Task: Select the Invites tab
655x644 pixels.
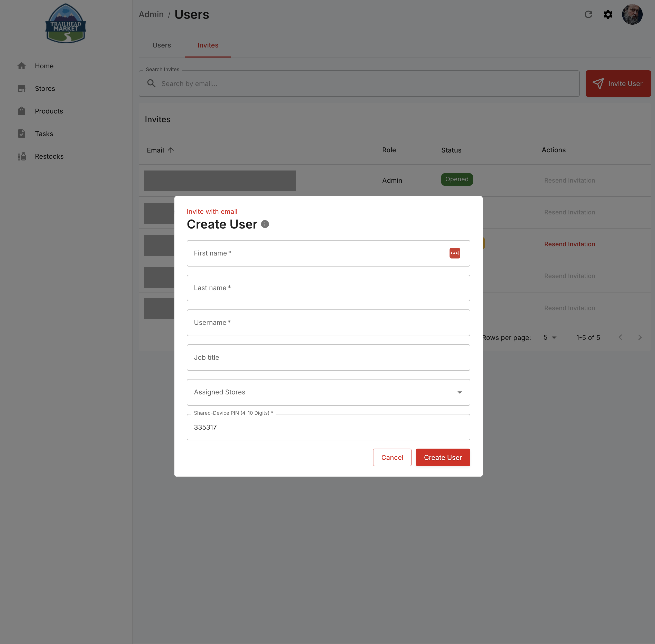Action: click(208, 45)
